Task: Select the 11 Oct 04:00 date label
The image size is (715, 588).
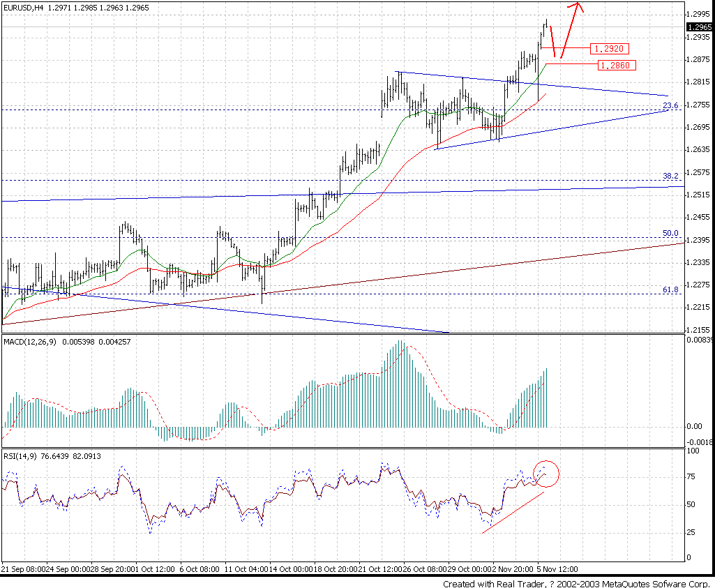Action: pyautogui.click(x=246, y=569)
